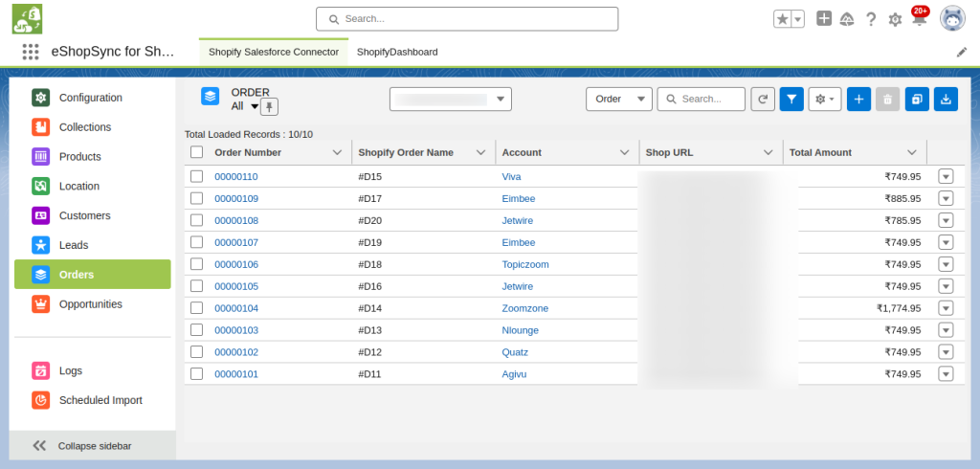Open the Viva account link

[511, 176]
